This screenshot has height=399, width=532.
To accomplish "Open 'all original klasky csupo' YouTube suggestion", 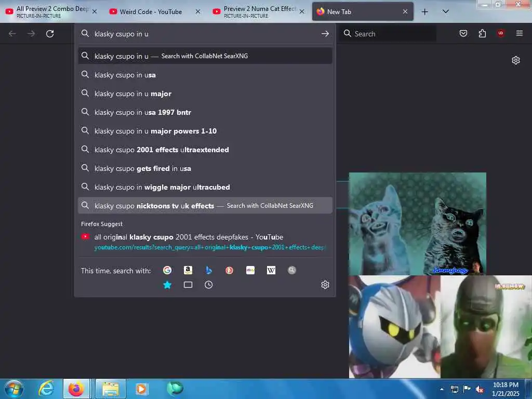I will 205,242.
